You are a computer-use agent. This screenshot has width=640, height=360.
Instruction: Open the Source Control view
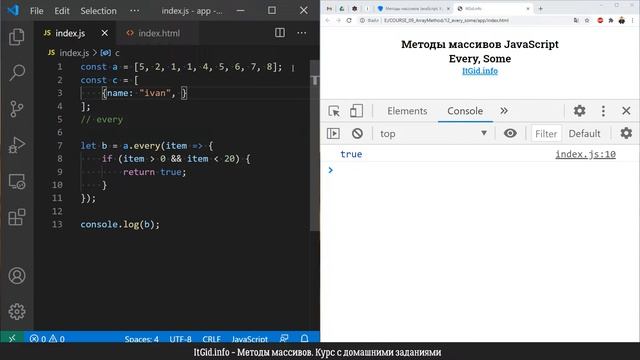[17, 109]
